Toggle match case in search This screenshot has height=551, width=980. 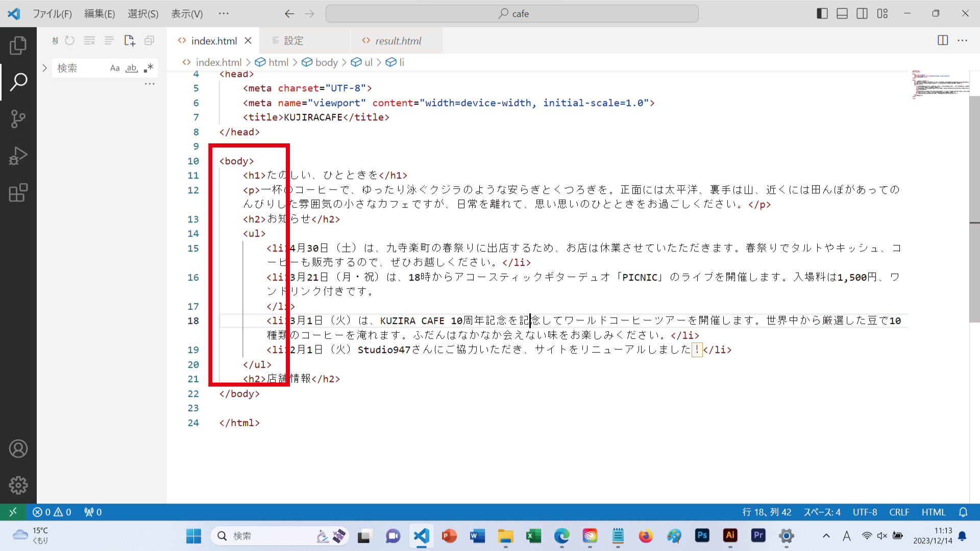click(x=115, y=68)
